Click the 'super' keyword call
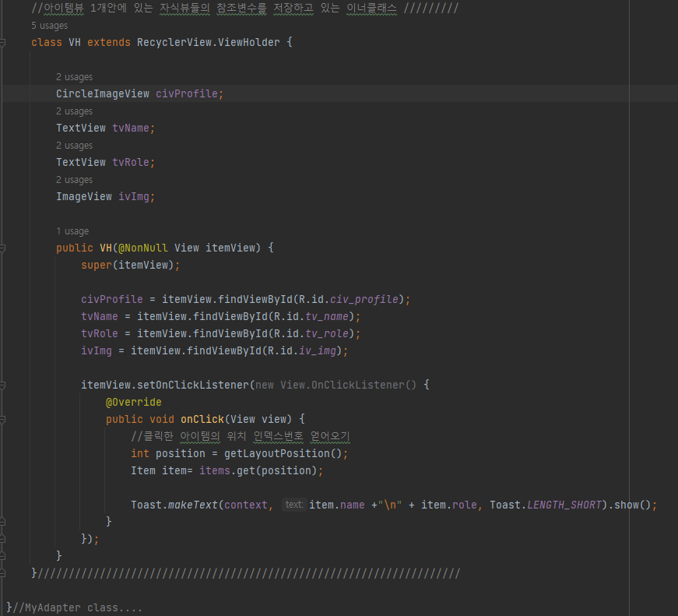The width and height of the screenshot is (678, 616). [97, 266]
